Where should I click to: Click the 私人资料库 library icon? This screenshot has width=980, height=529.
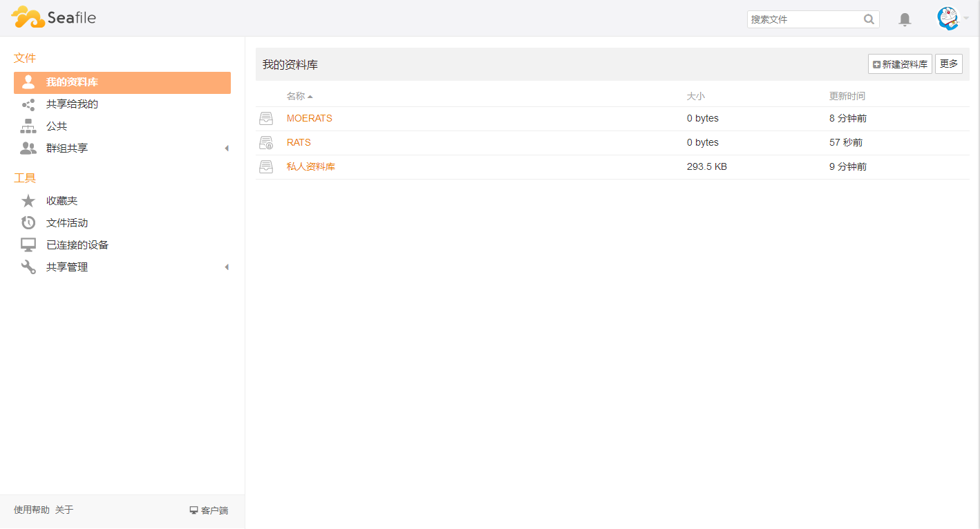[266, 167]
